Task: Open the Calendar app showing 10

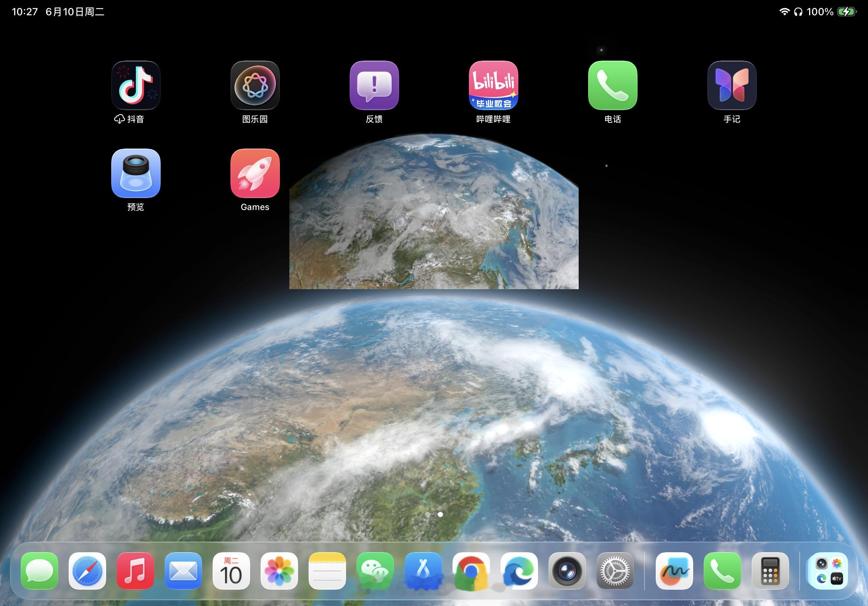Action: 232,571
